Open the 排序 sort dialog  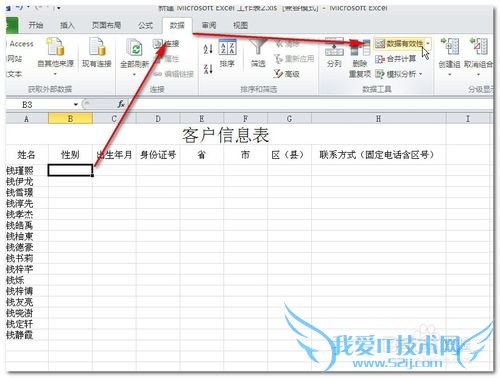tap(227, 53)
